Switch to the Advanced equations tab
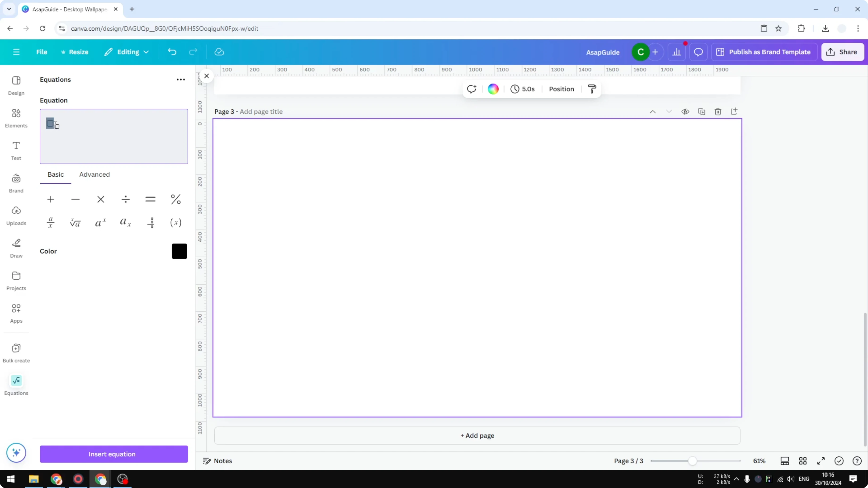Image resolution: width=868 pixels, height=488 pixels. [94, 174]
